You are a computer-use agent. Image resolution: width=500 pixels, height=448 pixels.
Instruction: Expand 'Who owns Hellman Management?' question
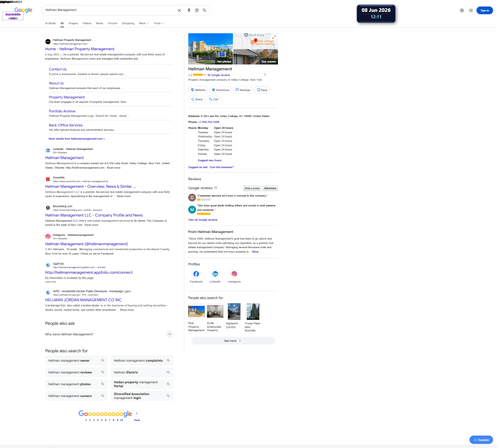tap(109, 334)
